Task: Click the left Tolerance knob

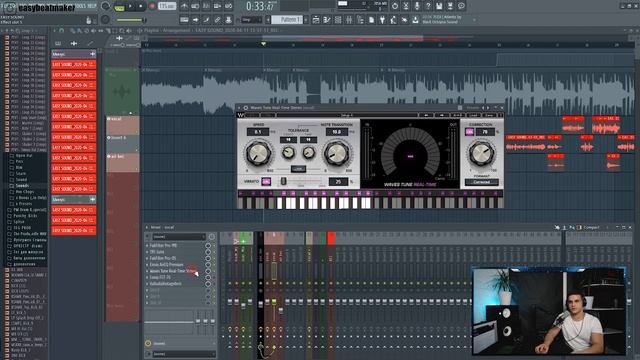Action: click(x=288, y=153)
